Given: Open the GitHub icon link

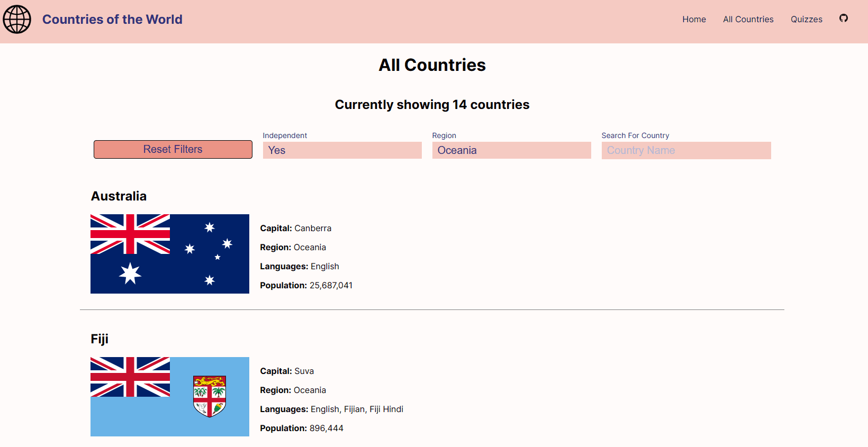Looking at the screenshot, I should pos(844,19).
